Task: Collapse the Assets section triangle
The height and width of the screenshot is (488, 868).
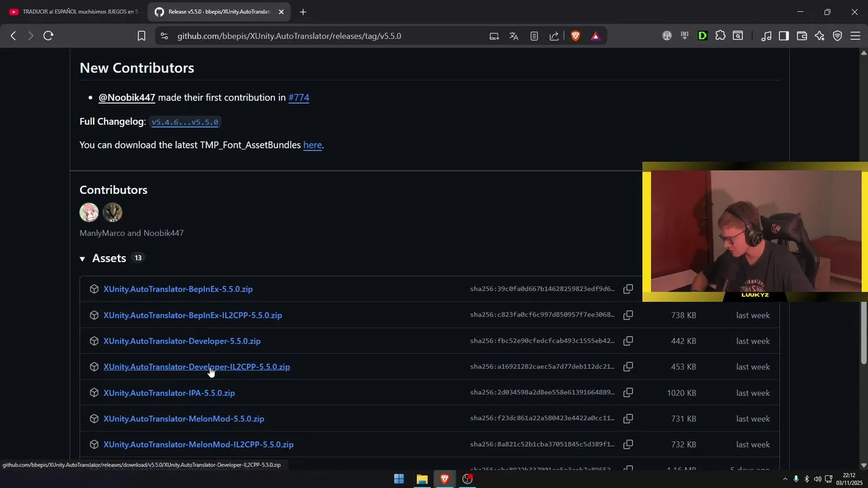Action: pyautogui.click(x=82, y=259)
